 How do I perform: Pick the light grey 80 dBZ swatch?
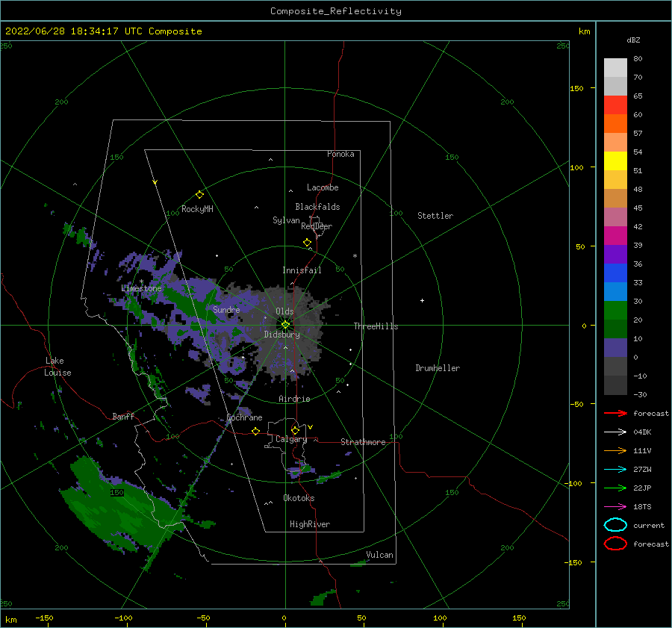pos(615,68)
